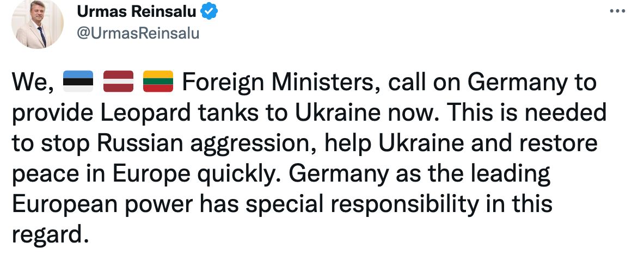This screenshot has height=255, width=644.
Task: Click the word "Leopard" in the tweet
Action: pyautogui.click(x=146, y=114)
